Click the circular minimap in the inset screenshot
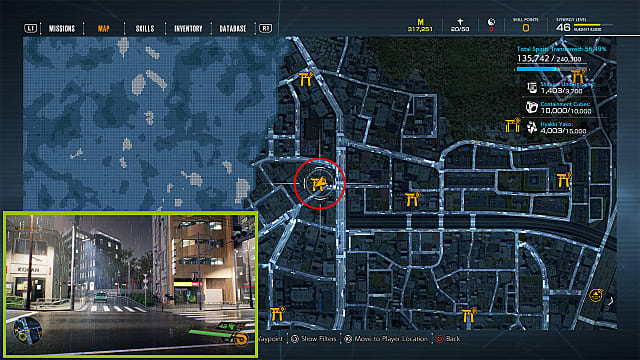640x360 pixels. pos(28,330)
